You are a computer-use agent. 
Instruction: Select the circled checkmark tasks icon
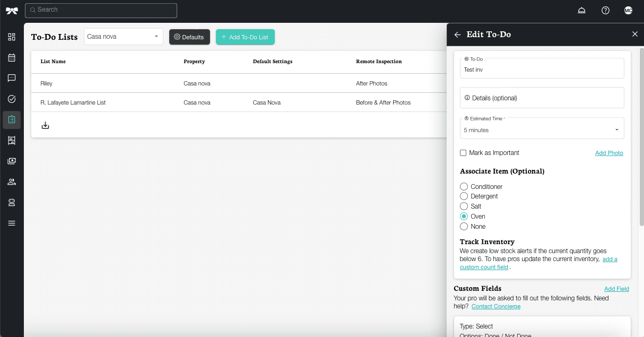[12, 99]
